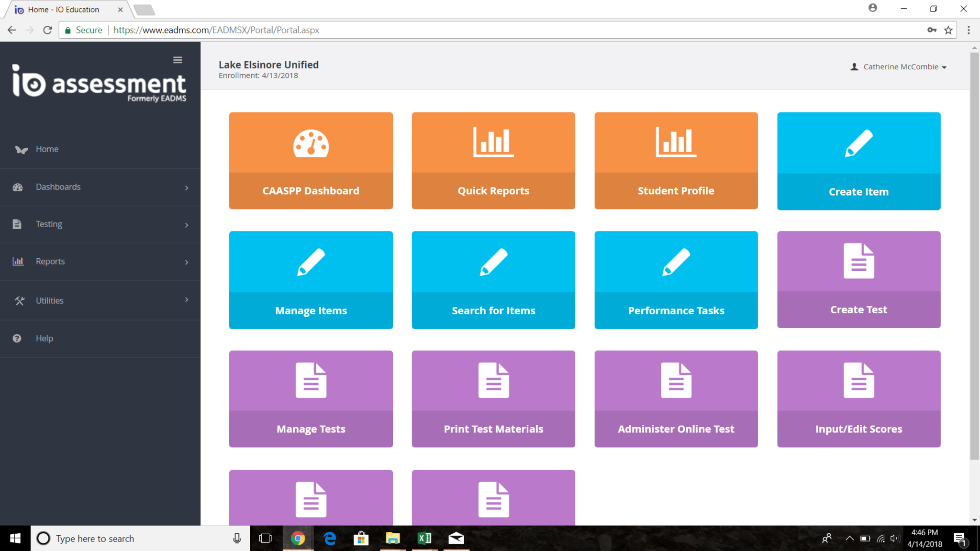Open Excel from the Windows taskbar
Viewport: 980px width, 551px height.
click(x=424, y=539)
